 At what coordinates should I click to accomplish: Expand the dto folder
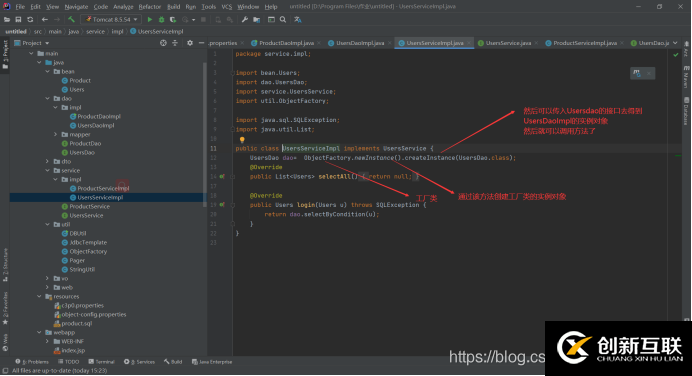click(x=47, y=162)
